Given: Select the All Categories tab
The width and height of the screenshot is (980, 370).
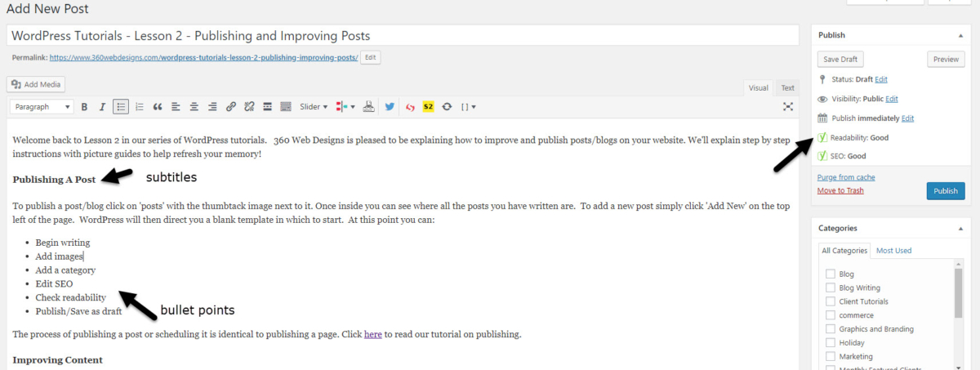Looking at the screenshot, I should [x=844, y=250].
